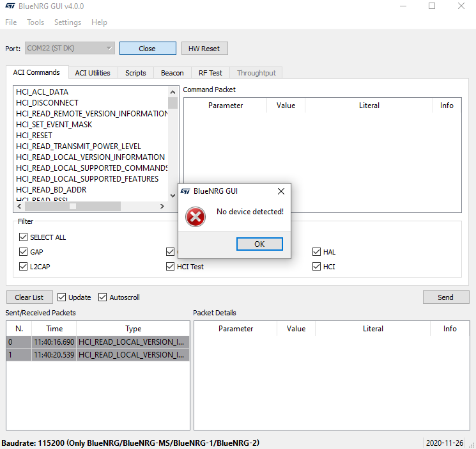Toggle the Autoscroll checkbox
The image size is (476, 449).
click(x=103, y=297)
